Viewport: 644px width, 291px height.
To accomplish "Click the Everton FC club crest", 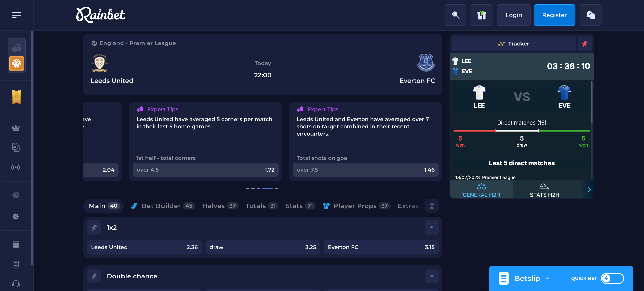I will [426, 63].
